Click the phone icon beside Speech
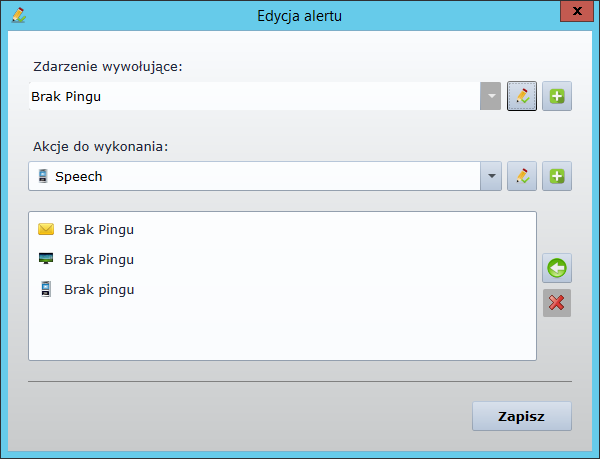The width and height of the screenshot is (600, 459). (x=42, y=176)
